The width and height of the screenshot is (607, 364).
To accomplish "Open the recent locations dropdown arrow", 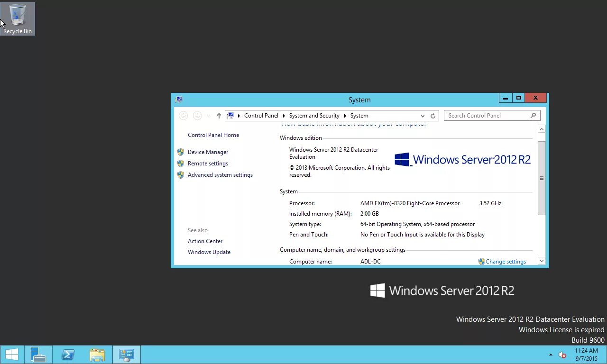I will point(208,116).
